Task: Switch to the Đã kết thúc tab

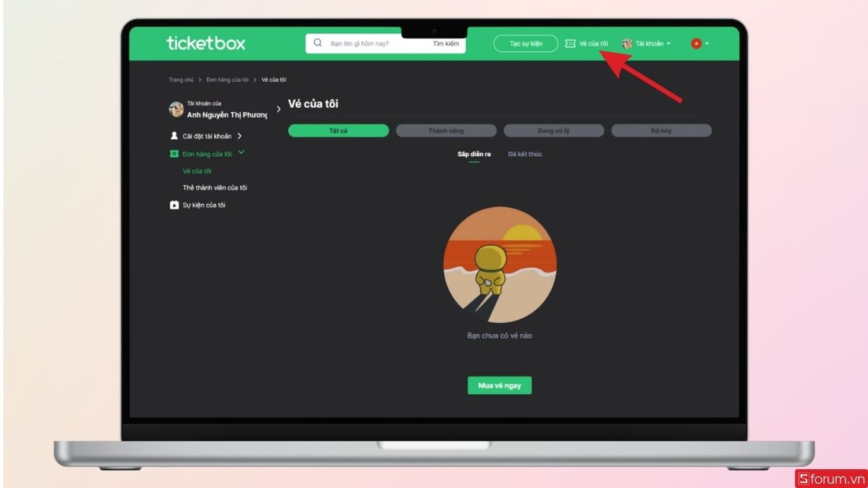Action: (525, 154)
